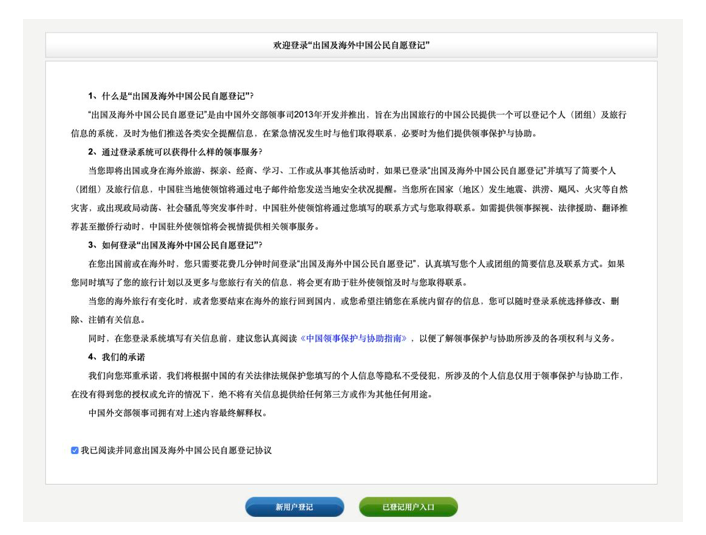
Task: Open the 《中国领事保护与协助指南》 link
Action: [356, 339]
